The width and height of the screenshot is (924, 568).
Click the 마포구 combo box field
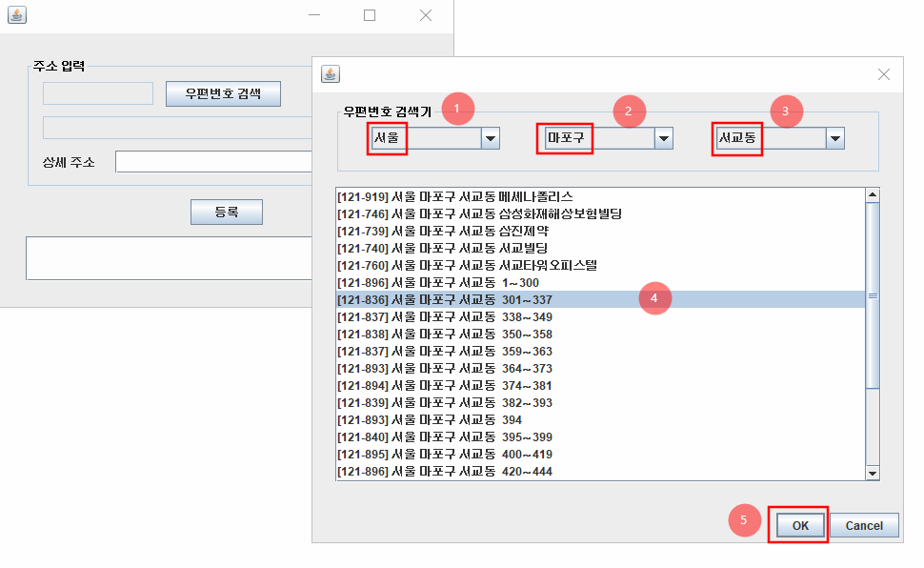coord(609,138)
